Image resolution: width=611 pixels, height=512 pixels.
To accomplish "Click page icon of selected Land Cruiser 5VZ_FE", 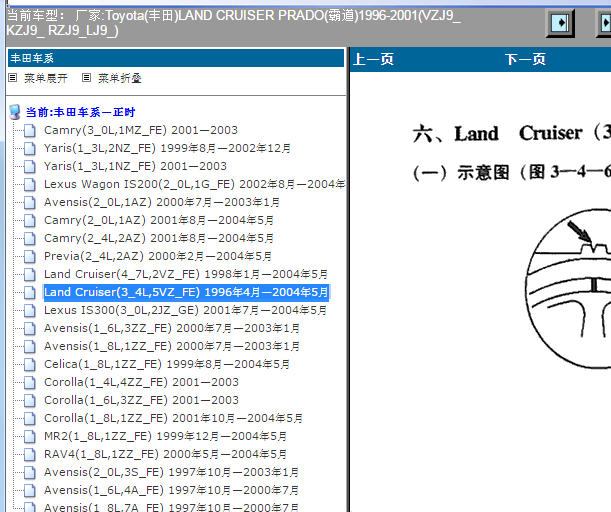I will pyautogui.click(x=30, y=292).
